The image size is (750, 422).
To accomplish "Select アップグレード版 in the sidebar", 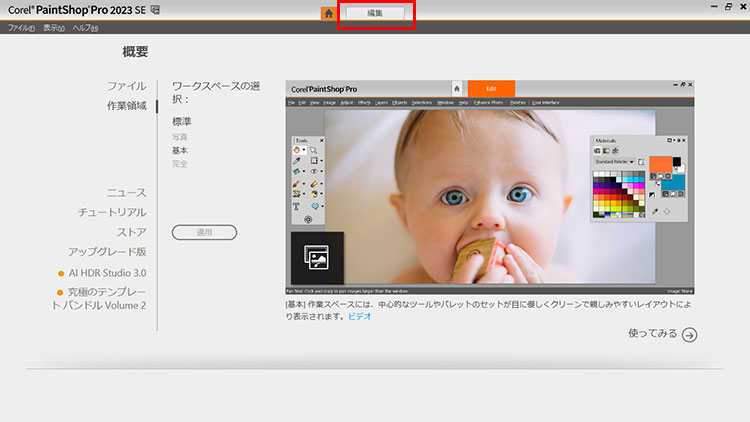I will (107, 251).
